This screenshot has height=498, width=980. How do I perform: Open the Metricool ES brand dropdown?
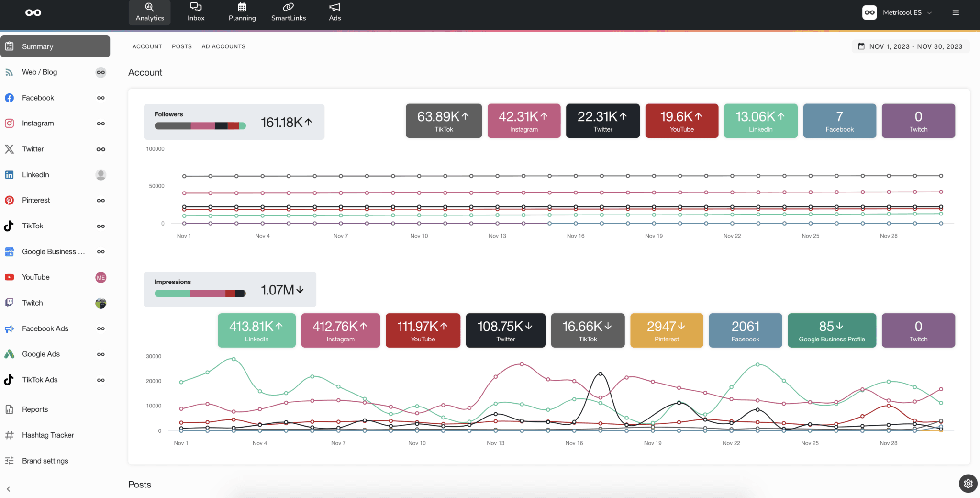point(903,12)
